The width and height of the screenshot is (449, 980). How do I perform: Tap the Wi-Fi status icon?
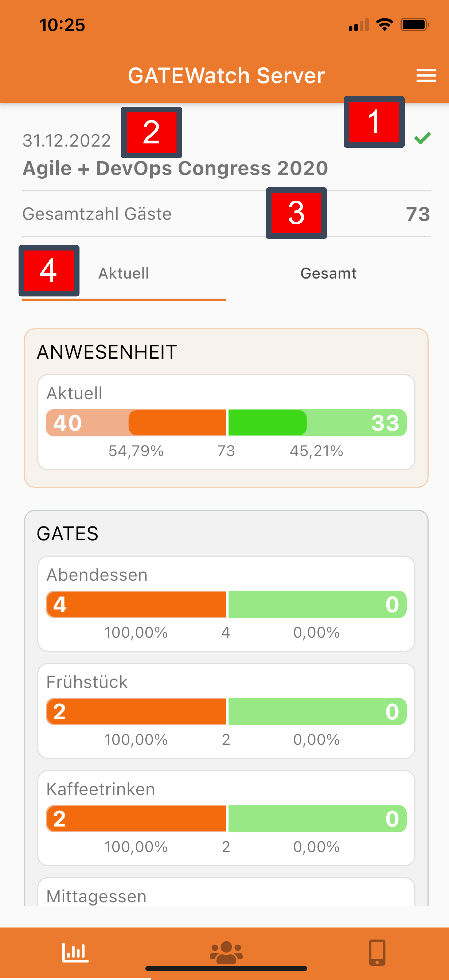[x=384, y=25]
